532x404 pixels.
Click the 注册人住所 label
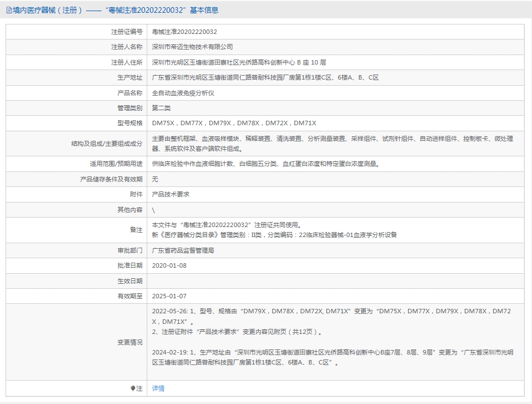127,62
